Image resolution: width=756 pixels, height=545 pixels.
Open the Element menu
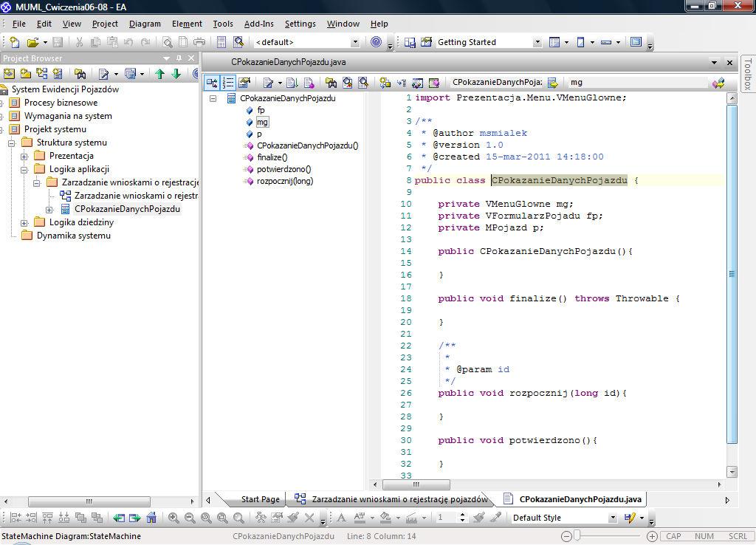click(187, 24)
